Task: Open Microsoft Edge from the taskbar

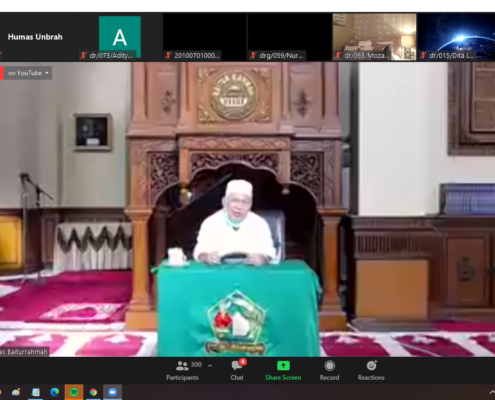Action: tap(54, 392)
